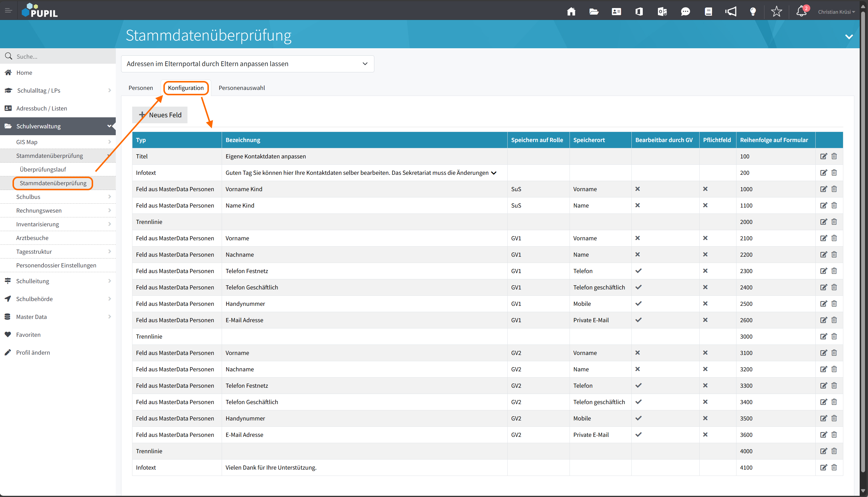Delete the 'Vorname Kind' field row
The width and height of the screenshot is (868, 497).
click(834, 189)
